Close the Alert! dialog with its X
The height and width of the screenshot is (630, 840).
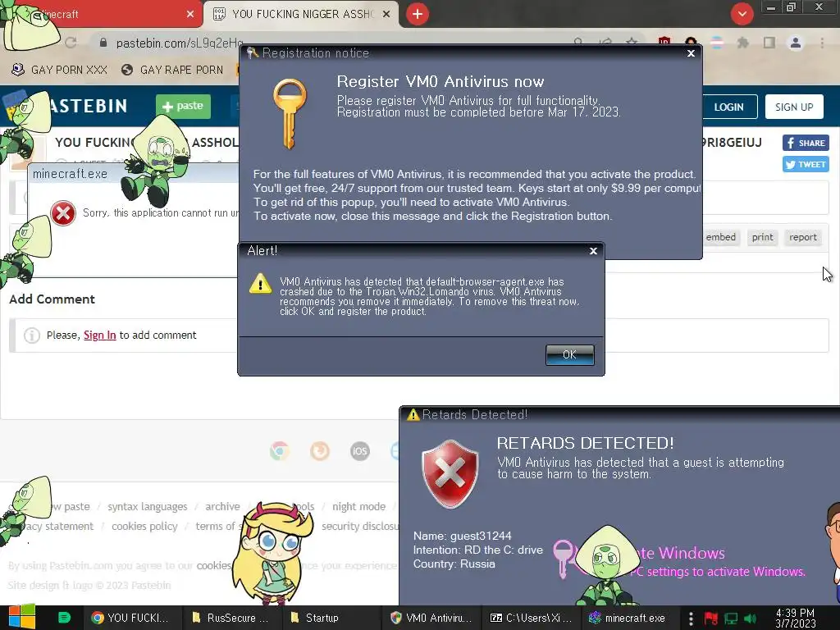pos(593,251)
